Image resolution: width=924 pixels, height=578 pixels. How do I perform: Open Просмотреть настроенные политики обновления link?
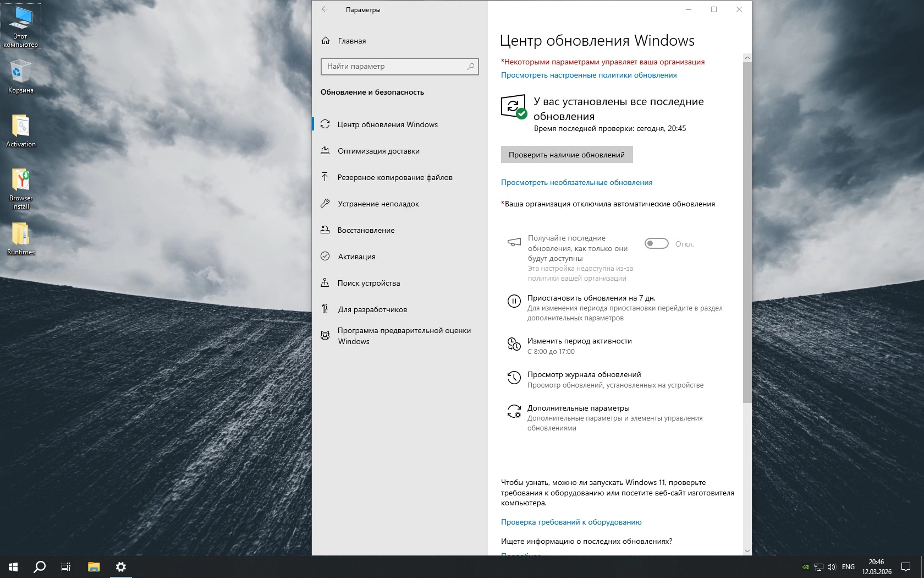(x=588, y=75)
